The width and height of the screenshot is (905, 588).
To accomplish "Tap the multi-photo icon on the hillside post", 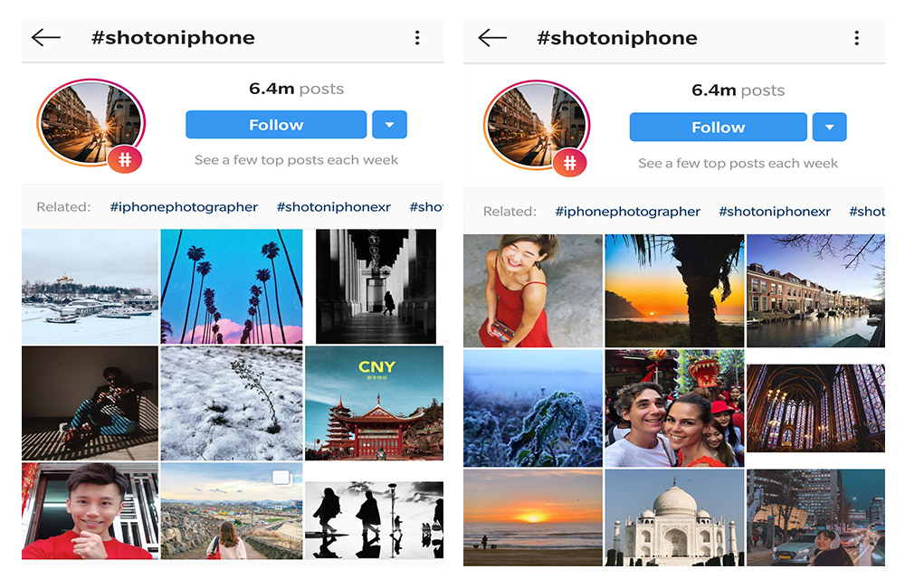I will (x=282, y=478).
